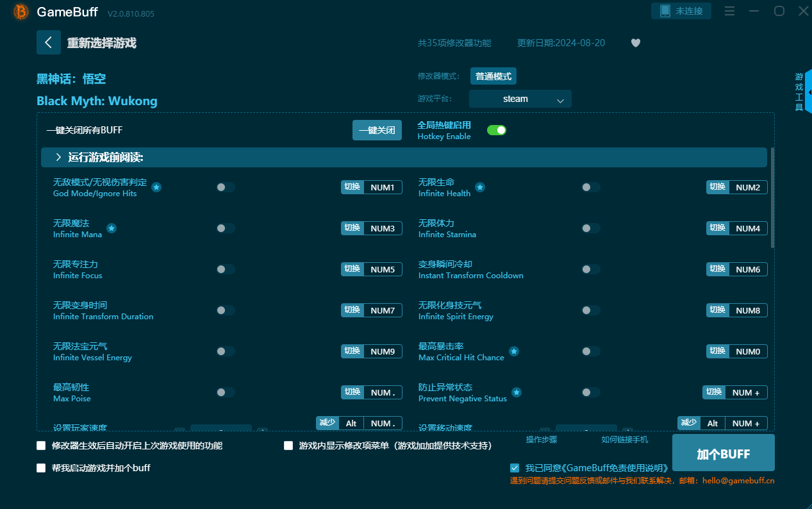Open the operation steps link
Screen dimensions: 812x509
click(x=542, y=440)
